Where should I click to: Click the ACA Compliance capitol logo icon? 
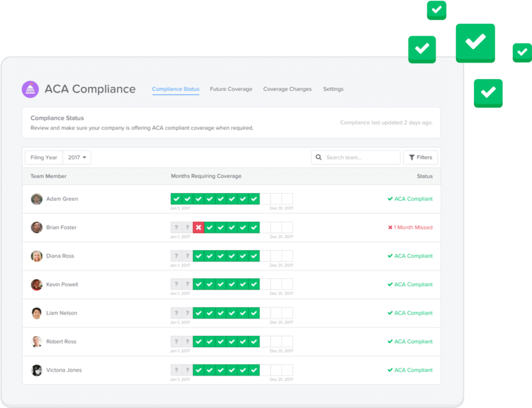tap(30, 89)
